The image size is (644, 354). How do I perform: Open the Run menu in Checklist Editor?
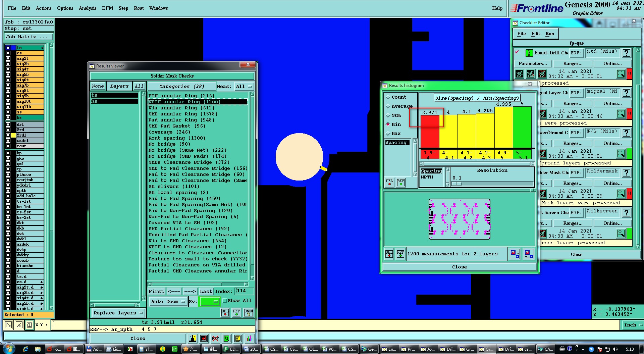[x=550, y=34]
